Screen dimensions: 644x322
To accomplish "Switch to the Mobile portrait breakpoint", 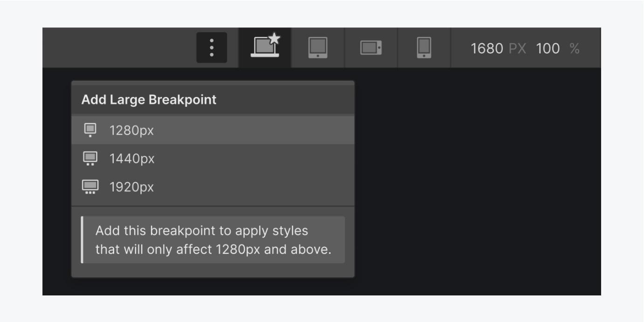I will coord(424,48).
